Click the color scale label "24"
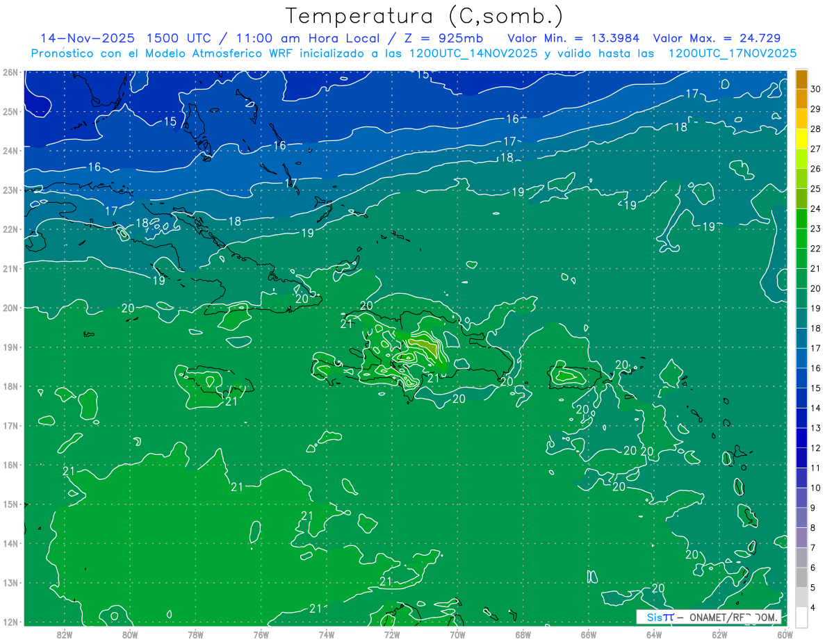This screenshot has width=834, height=644. click(816, 208)
